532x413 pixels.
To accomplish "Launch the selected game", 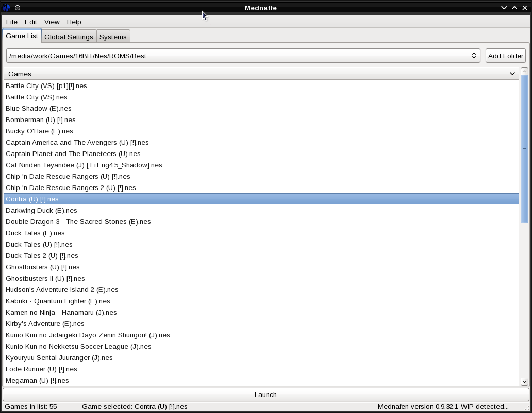I will [x=265, y=394].
